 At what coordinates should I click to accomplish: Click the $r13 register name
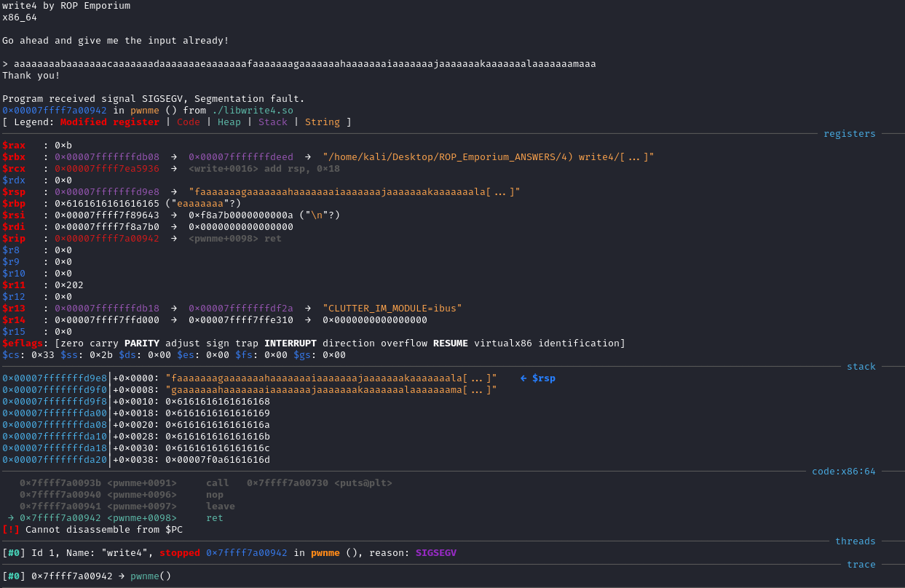pos(14,309)
